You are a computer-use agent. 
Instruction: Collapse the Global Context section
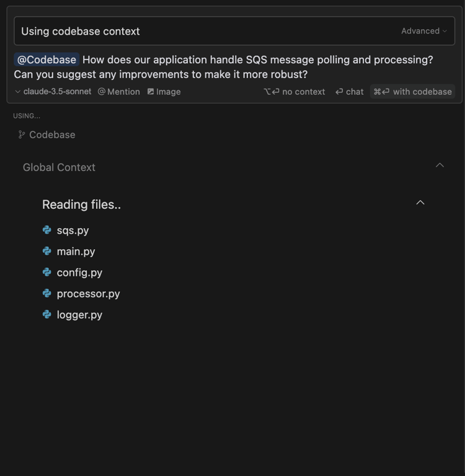pos(440,165)
